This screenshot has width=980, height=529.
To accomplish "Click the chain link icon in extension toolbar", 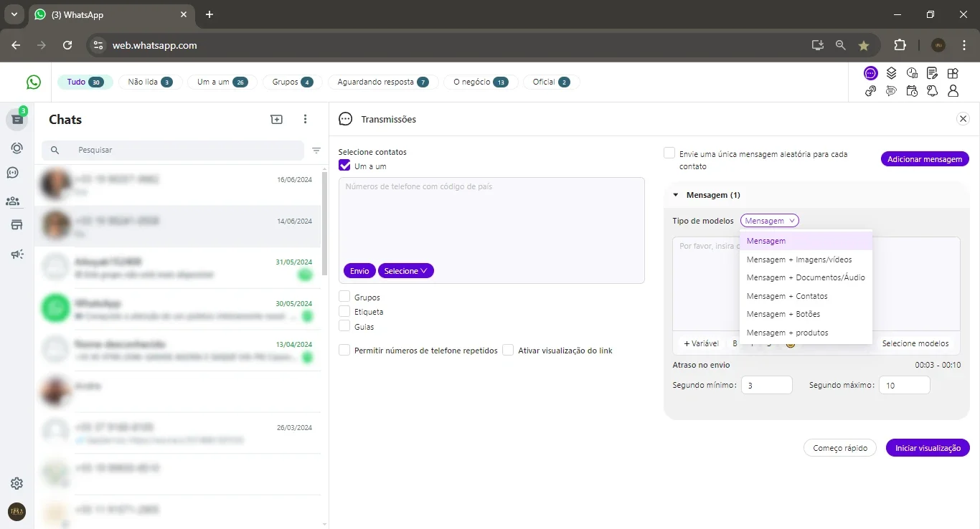I will pyautogui.click(x=870, y=91).
